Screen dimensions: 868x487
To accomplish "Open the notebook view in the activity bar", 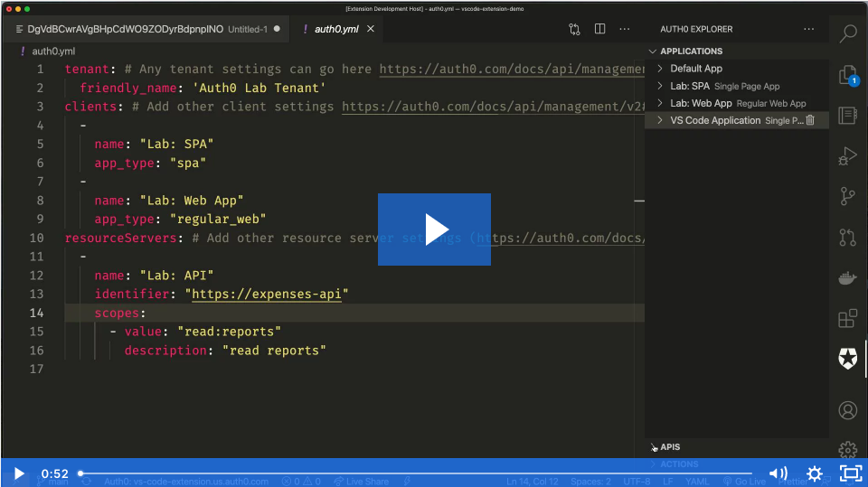I will point(847,115).
